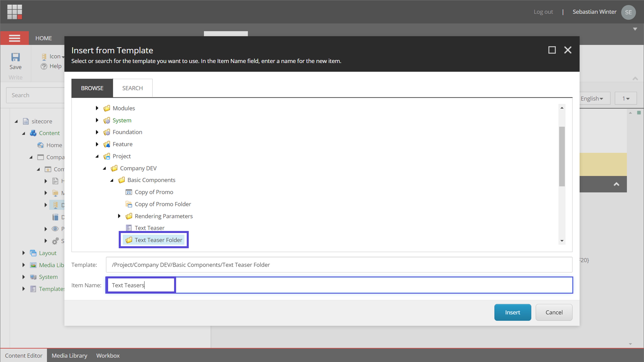Screen dimensions: 644x362
Task: Click the Save icon in the ribbon
Action: pos(16,57)
